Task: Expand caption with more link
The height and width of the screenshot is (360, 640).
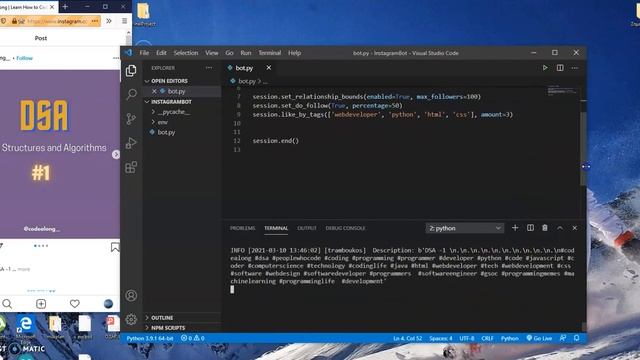Action: point(24,269)
